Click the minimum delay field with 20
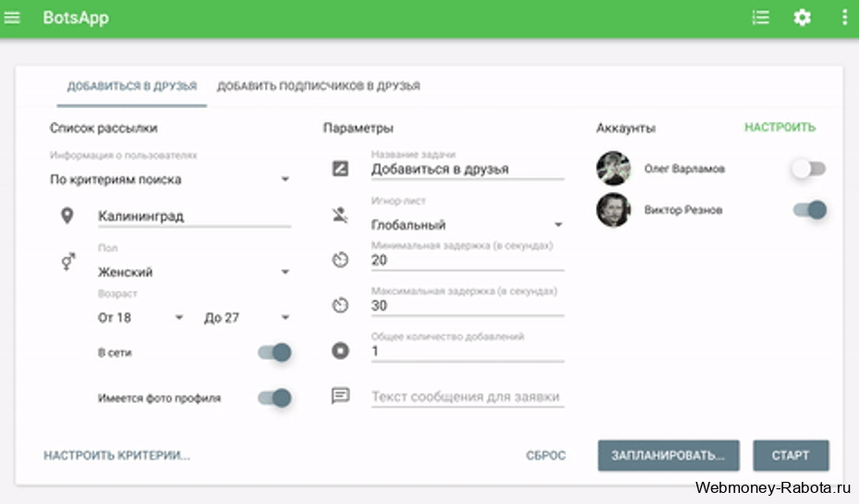859x504 pixels. tap(467, 260)
